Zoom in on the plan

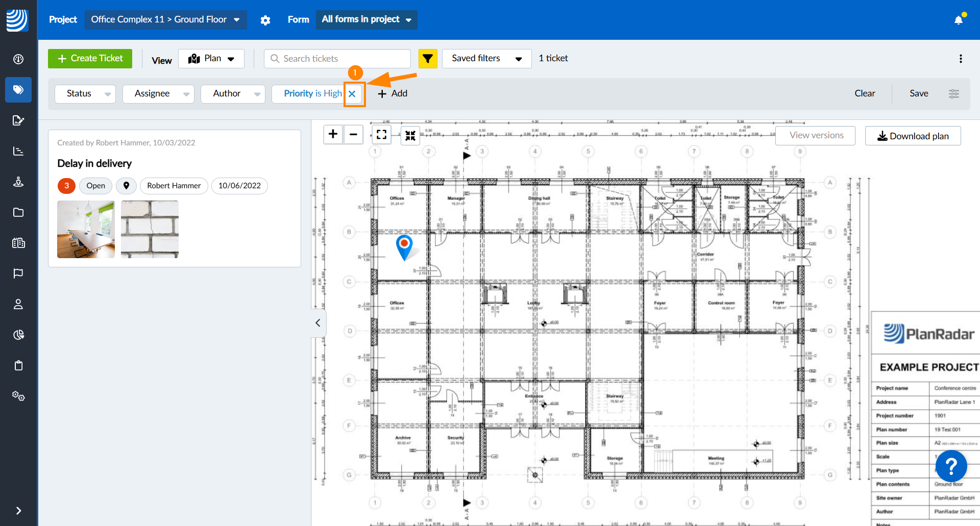click(333, 135)
